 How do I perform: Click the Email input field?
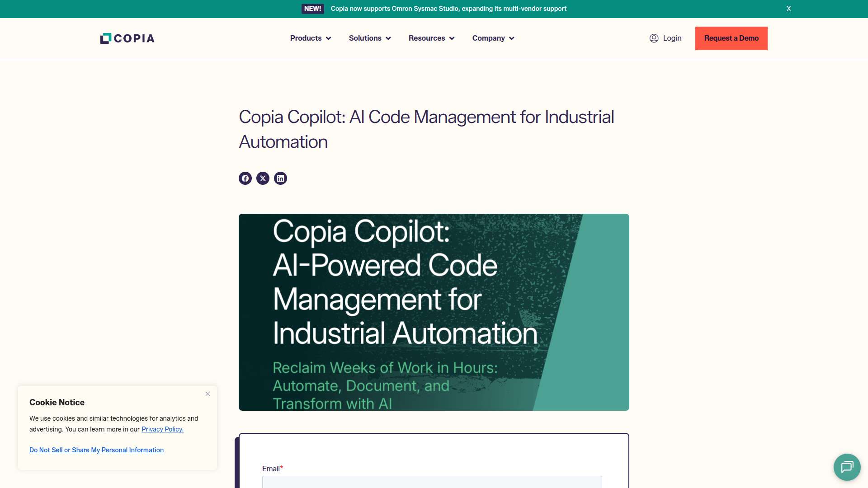coord(432,482)
